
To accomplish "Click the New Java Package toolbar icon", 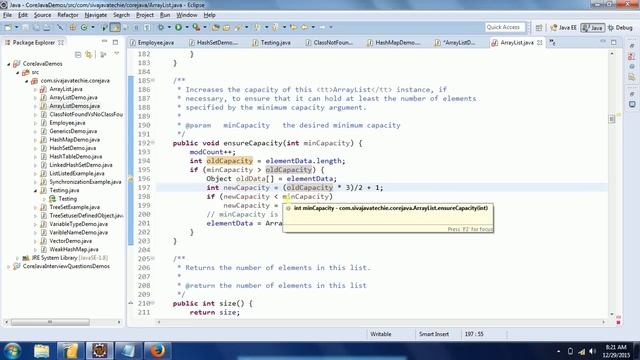I will [x=73, y=27].
